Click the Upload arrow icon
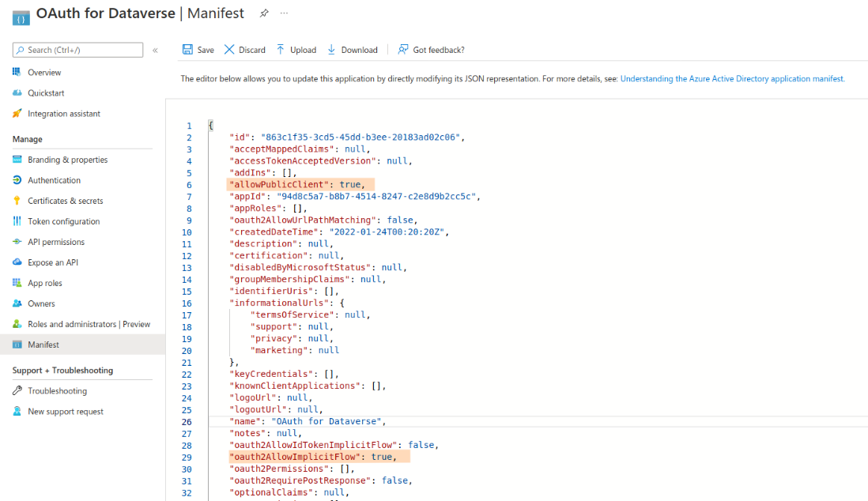 pos(281,50)
